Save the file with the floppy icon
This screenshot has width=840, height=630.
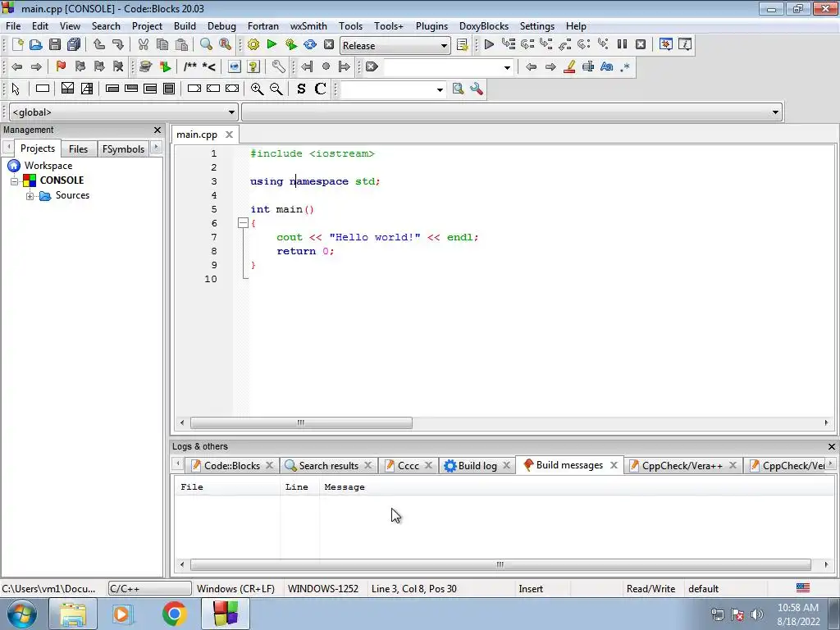pos(55,44)
